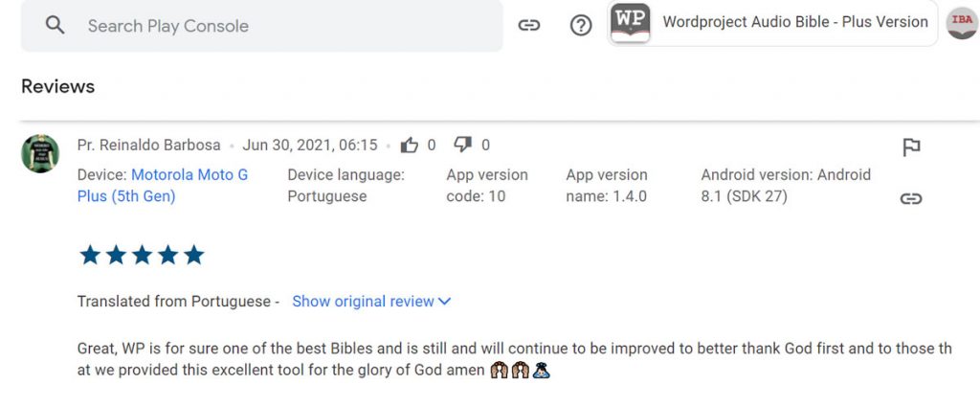Copy page link using top bar link icon
980x407 pixels.
coord(529,26)
